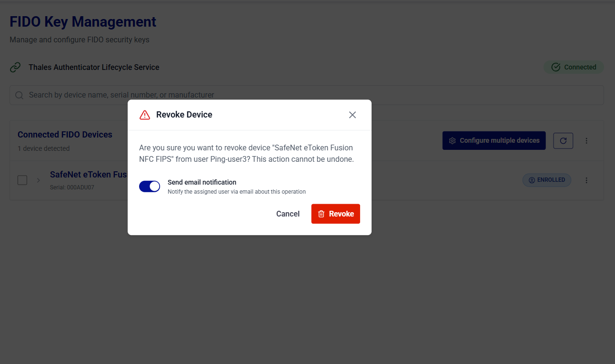Confirm with the red Revoke button
The image size is (615, 364).
coord(336,214)
